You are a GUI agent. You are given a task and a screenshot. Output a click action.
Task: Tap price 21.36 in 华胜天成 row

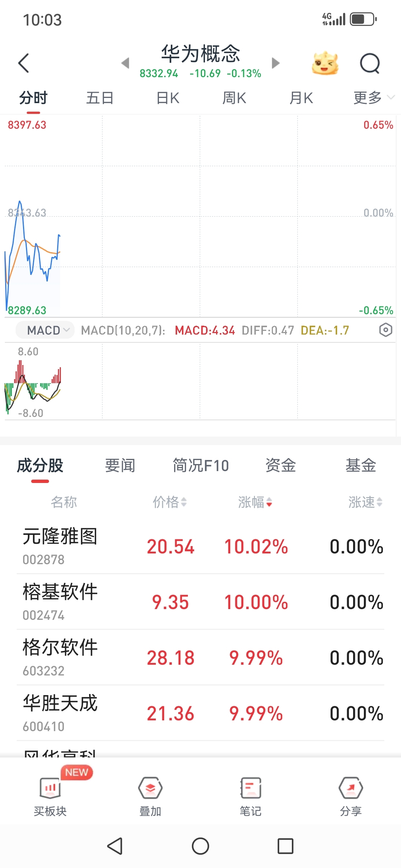[170, 714]
